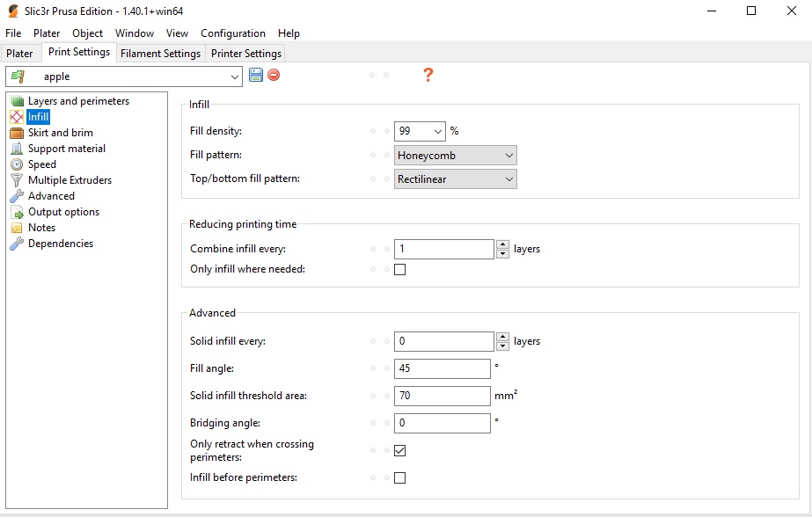Enable Infill before perimeters checkbox
This screenshot has width=812, height=517.
pyautogui.click(x=400, y=478)
